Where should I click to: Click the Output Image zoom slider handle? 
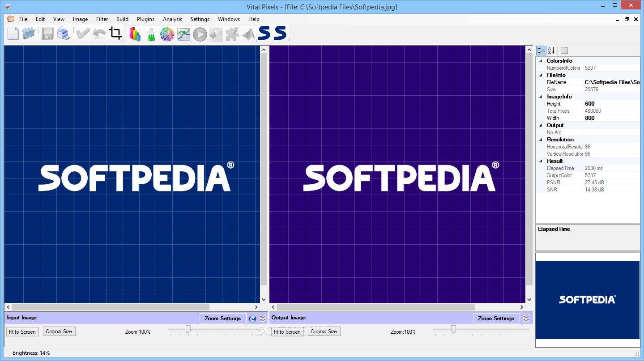pyautogui.click(x=453, y=330)
